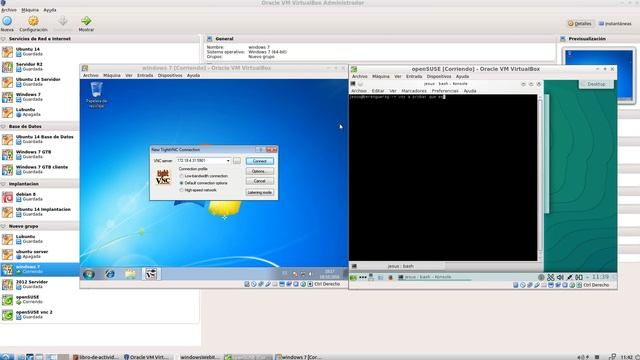Viewport: 640px width, 360px height.
Task: Click libro-de-activid... item in host taskbar
Action: pos(96,357)
